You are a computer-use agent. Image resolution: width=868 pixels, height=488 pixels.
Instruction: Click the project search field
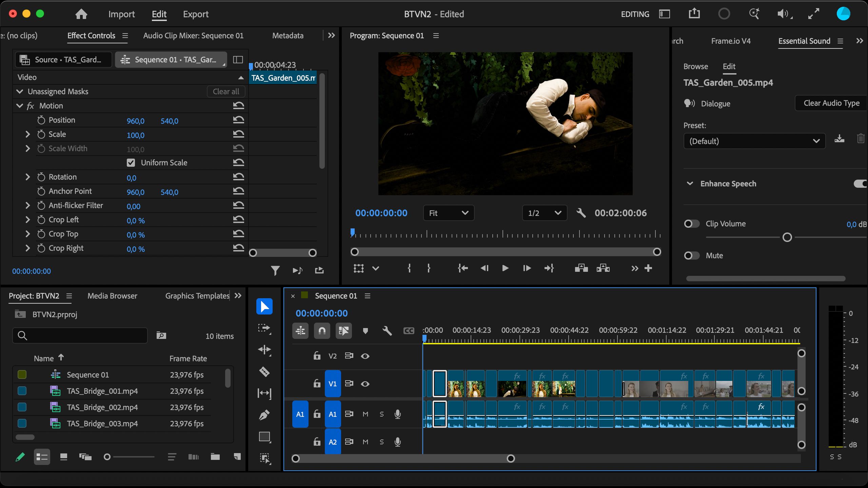pyautogui.click(x=80, y=335)
